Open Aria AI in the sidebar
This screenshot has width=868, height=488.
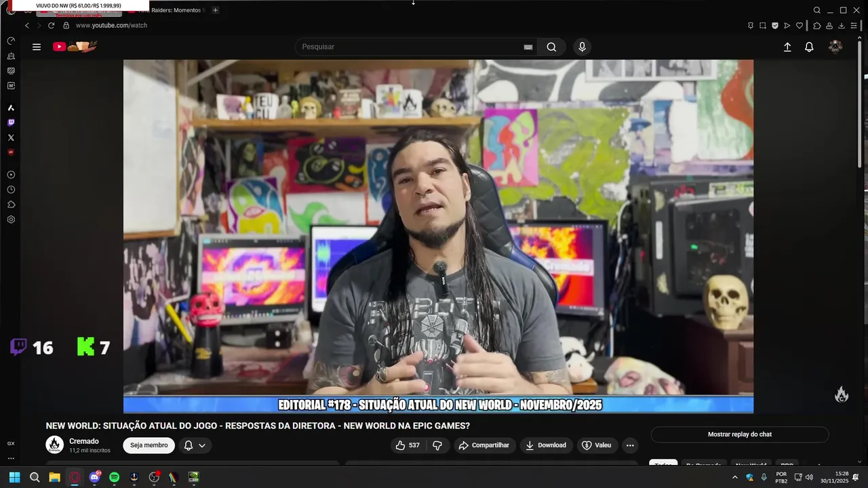11,108
